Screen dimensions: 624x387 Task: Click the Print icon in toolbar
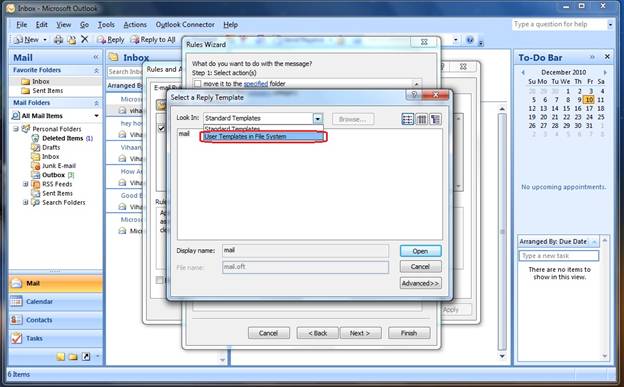coord(58,39)
